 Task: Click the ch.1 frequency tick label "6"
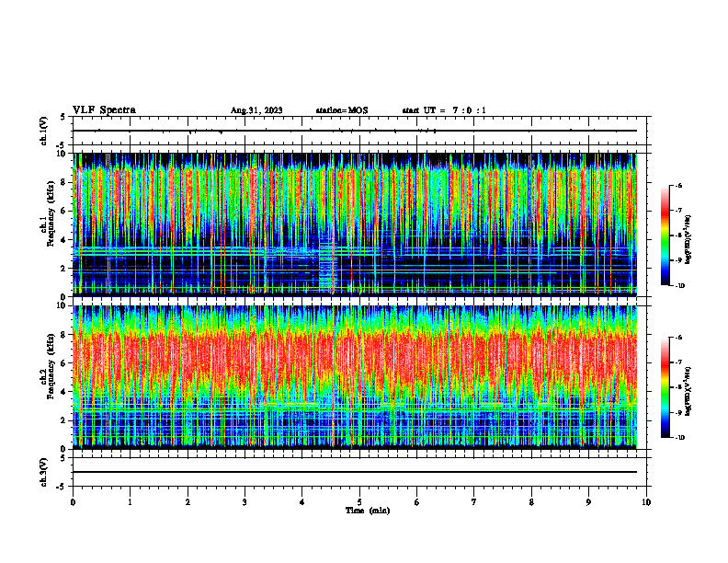click(64, 212)
